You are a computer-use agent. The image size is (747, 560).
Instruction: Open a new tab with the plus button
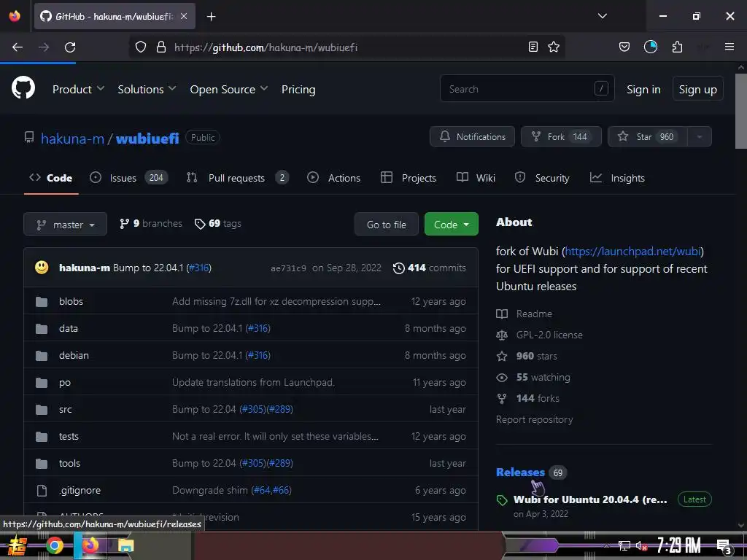[211, 17]
